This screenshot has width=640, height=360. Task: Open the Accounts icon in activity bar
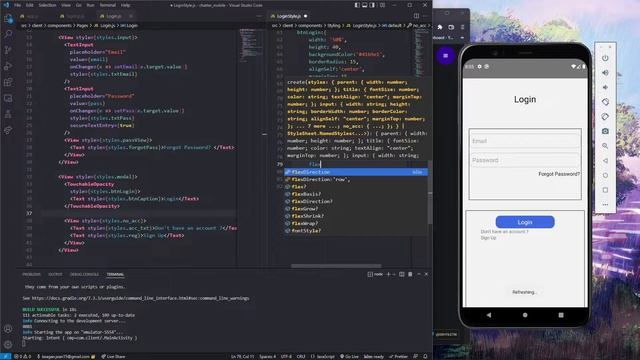tap(8, 329)
